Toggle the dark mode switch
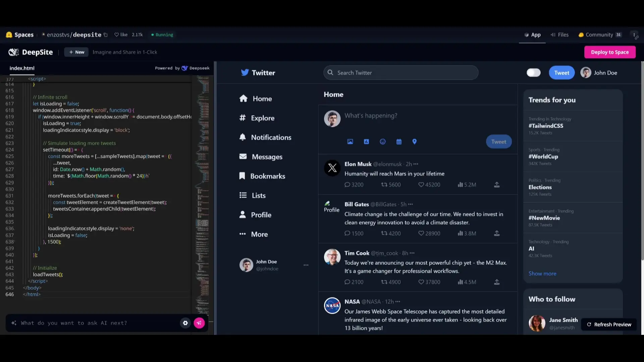The image size is (644, 362). point(533,73)
